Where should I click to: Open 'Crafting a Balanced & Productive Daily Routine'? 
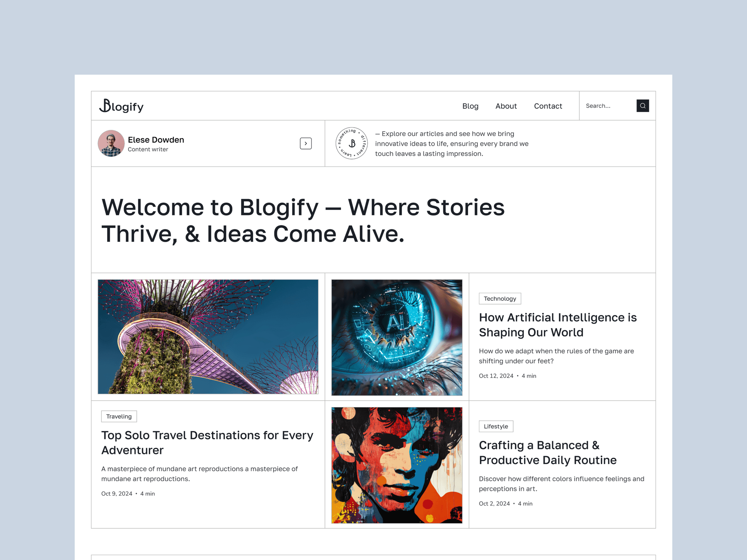click(x=547, y=452)
